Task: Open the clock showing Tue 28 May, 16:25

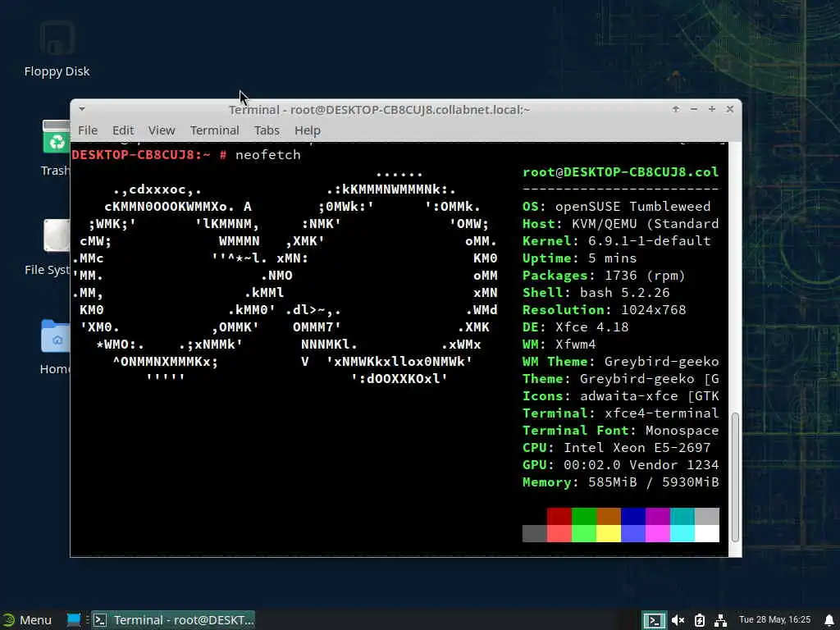Action: (x=774, y=620)
